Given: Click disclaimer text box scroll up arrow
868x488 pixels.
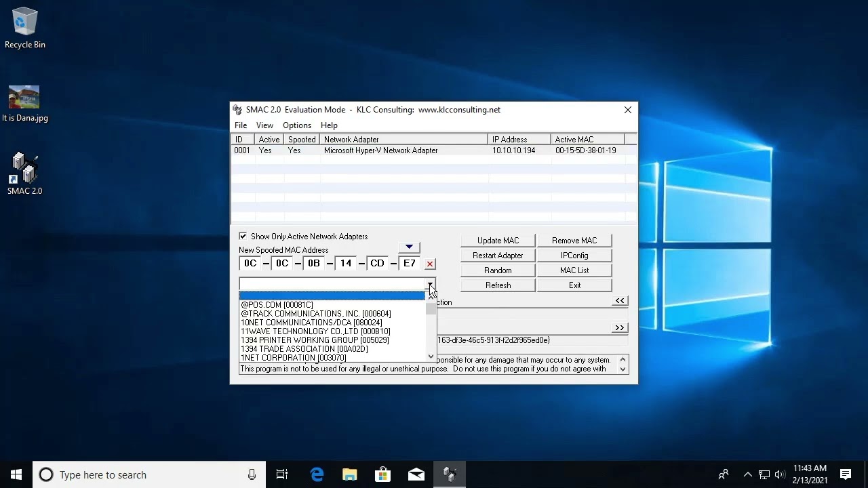Looking at the screenshot, I should pyautogui.click(x=623, y=360).
